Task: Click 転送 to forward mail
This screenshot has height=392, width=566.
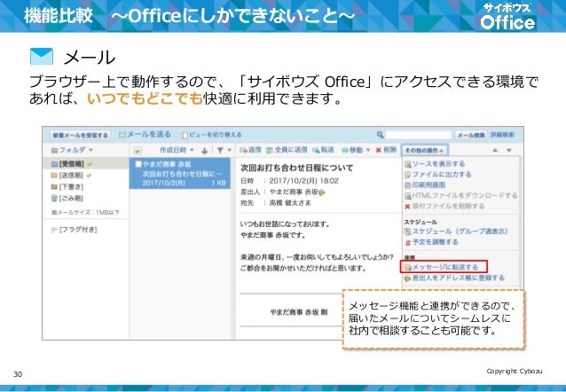Action: [x=323, y=150]
